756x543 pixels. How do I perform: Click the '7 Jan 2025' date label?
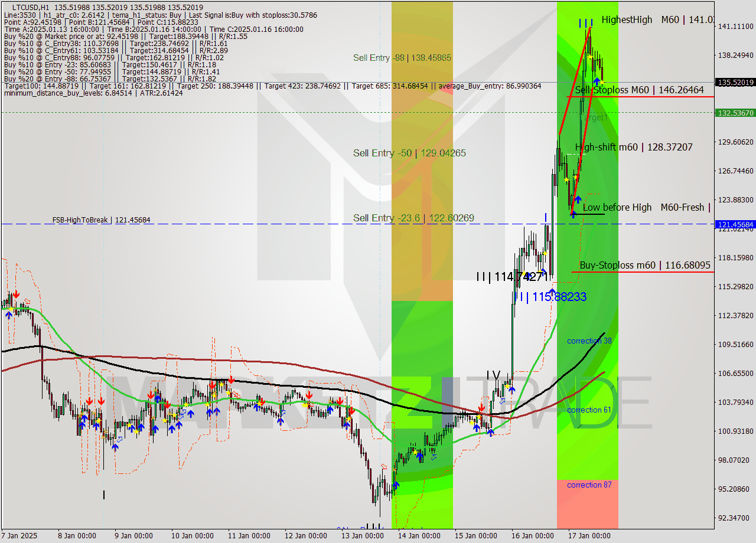pyautogui.click(x=19, y=536)
